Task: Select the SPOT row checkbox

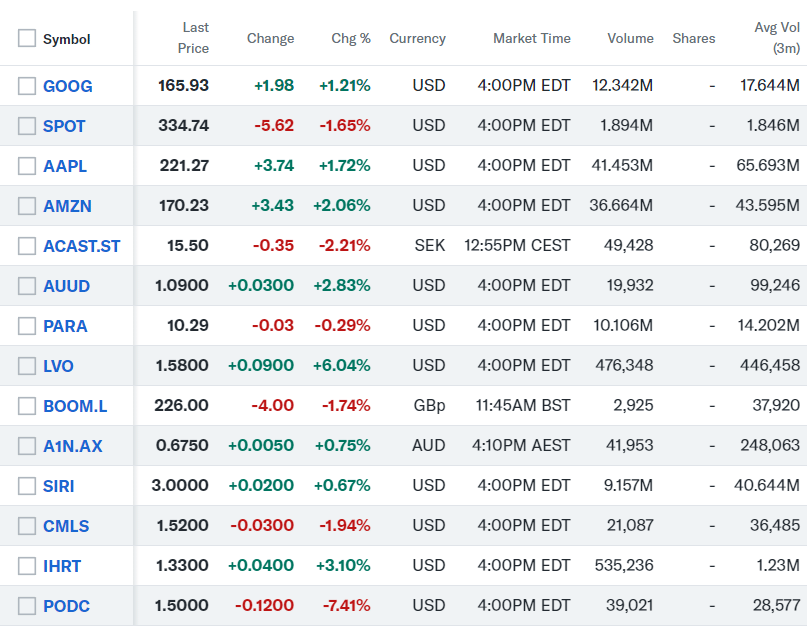Action: tap(26, 126)
